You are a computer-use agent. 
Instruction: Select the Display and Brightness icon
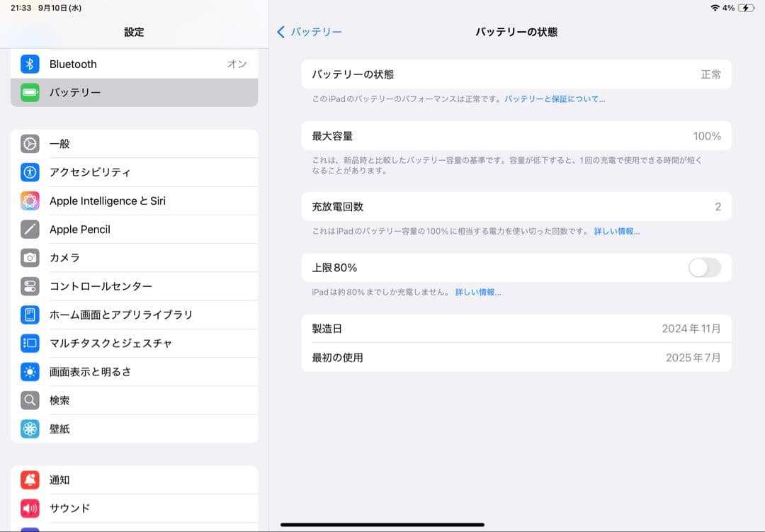click(x=29, y=372)
